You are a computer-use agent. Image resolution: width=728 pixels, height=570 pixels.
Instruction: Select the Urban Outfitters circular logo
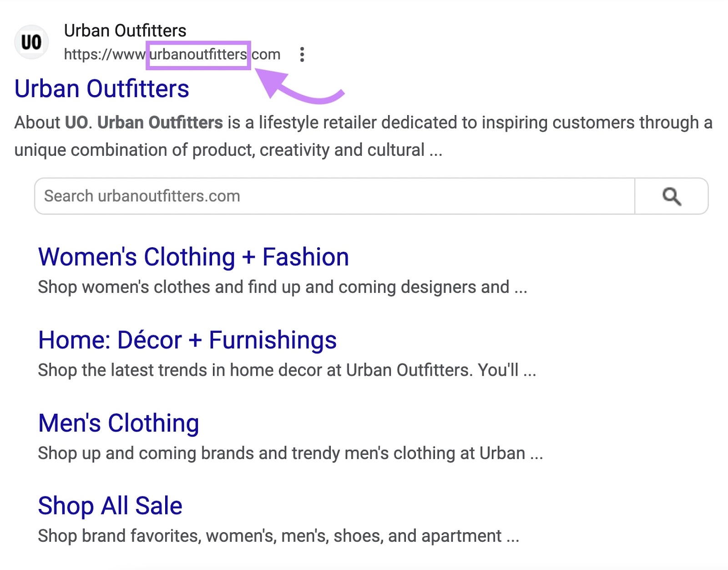click(32, 41)
